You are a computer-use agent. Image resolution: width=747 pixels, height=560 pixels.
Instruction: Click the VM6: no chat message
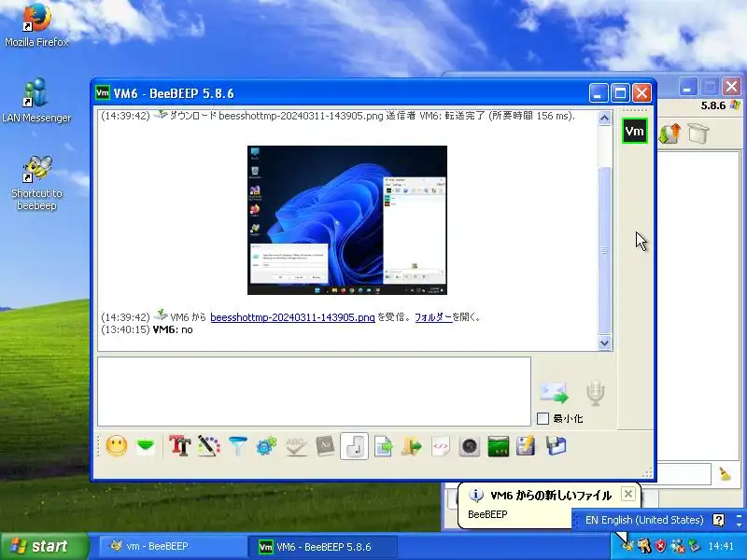pyautogui.click(x=147, y=329)
